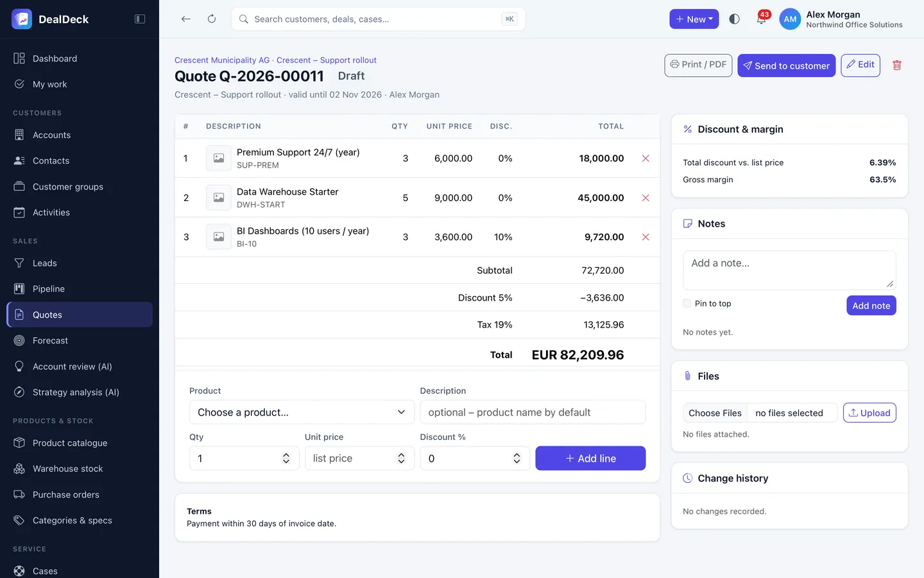Click the Add note button
Viewport: 924px width, 578px height.
pyautogui.click(x=871, y=306)
